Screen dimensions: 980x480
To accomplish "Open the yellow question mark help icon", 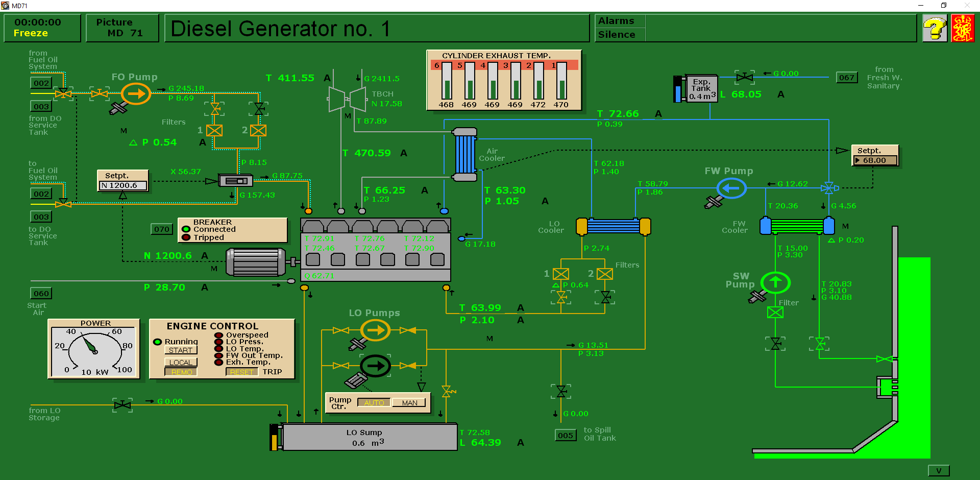I will (935, 29).
